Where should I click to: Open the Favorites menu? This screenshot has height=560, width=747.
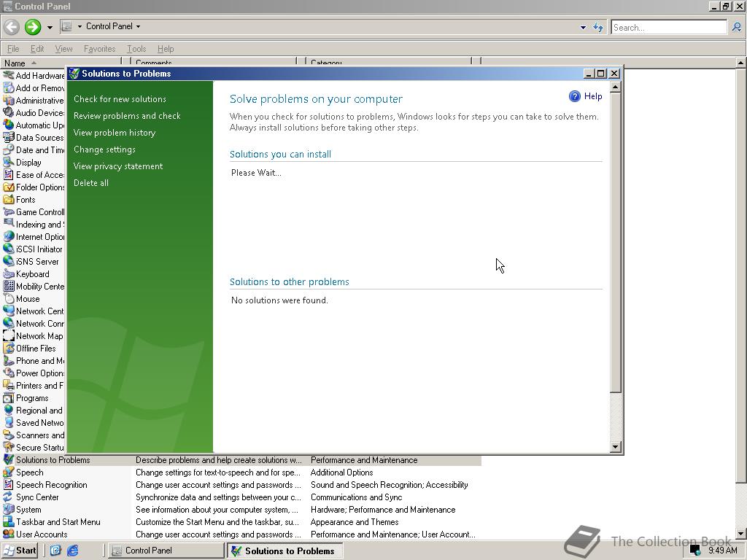point(99,49)
